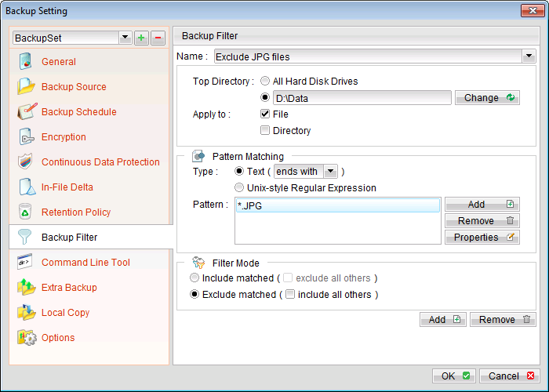This screenshot has height=392, width=549.
Task: Switch to Retention Policy page
Action: pyautogui.click(x=76, y=212)
